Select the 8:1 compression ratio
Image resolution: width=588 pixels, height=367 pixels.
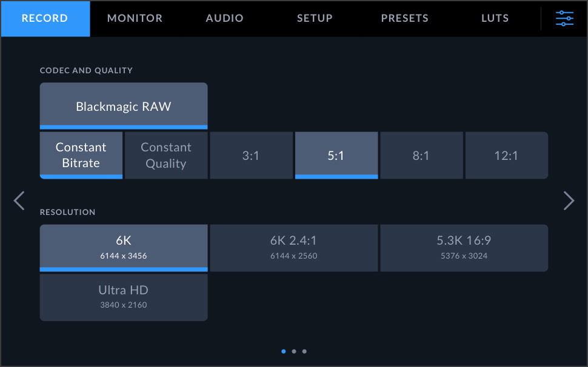pyautogui.click(x=421, y=154)
